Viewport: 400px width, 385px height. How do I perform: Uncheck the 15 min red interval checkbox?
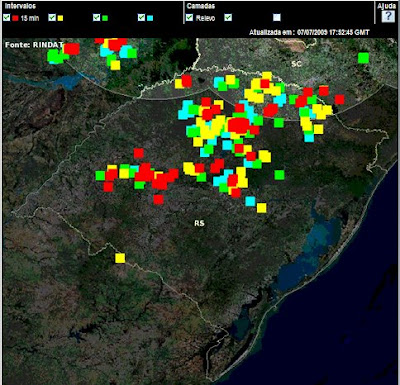7,17
